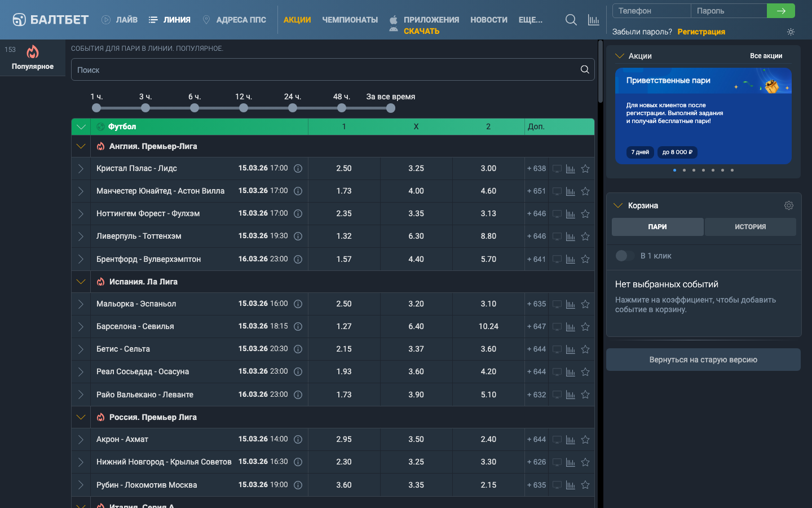
Task: Star the Рубин - Локомотив Москва match
Action: point(585,485)
